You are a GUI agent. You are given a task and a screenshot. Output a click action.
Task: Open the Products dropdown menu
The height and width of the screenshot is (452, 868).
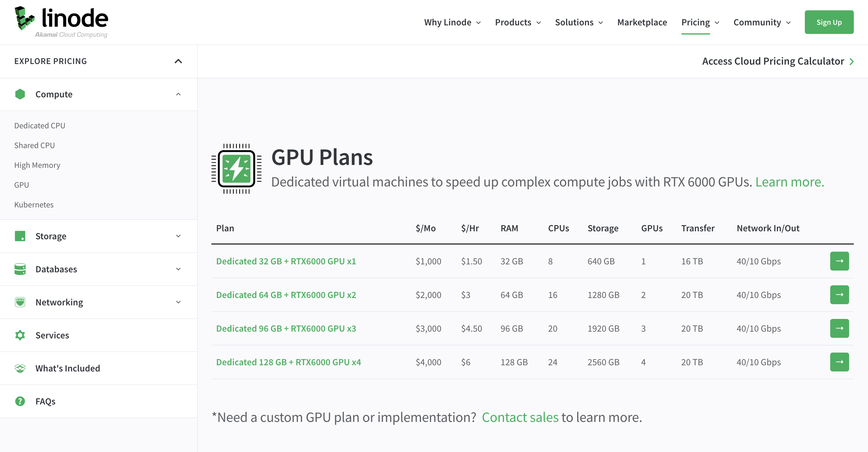pyautogui.click(x=517, y=22)
